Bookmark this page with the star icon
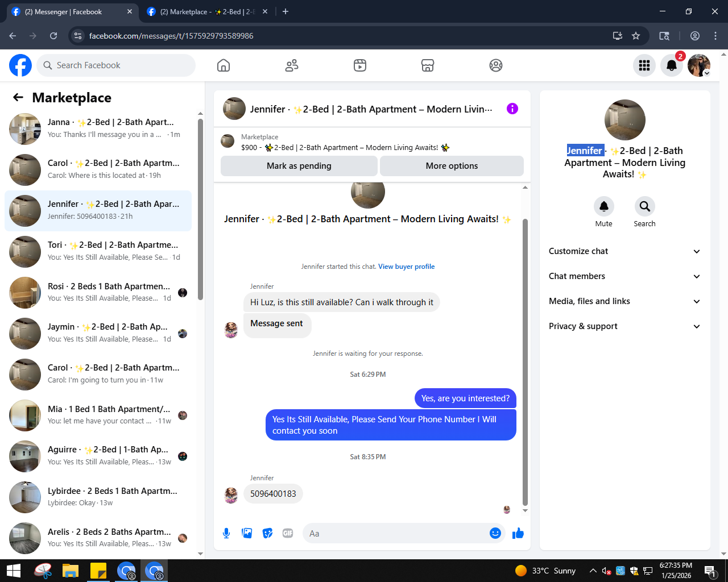The width and height of the screenshot is (728, 582). 636,36
